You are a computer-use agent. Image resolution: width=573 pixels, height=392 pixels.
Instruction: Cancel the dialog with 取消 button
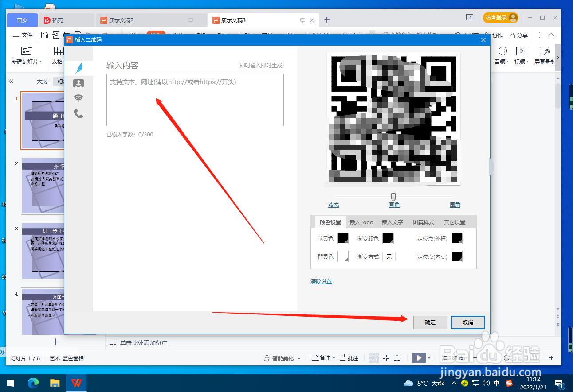pos(468,322)
